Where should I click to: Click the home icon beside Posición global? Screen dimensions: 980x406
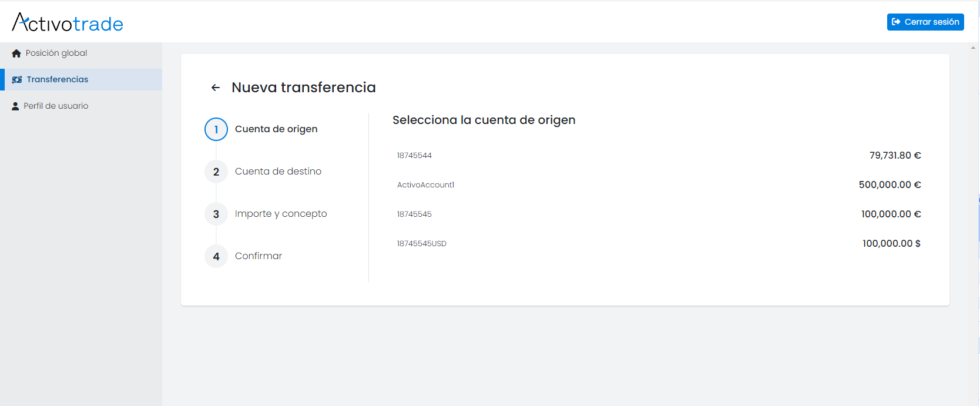[16, 53]
